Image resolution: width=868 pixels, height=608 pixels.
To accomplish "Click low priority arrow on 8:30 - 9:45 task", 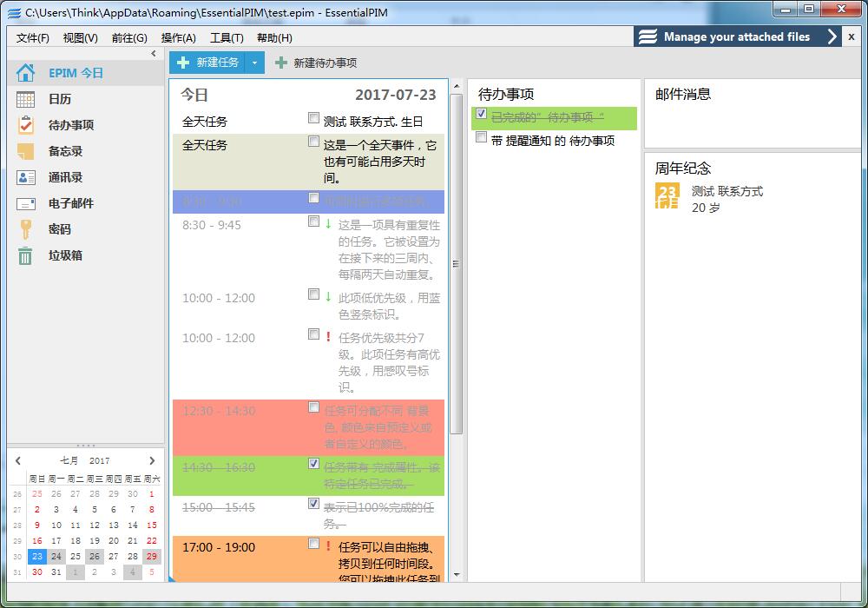I will [328, 224].
